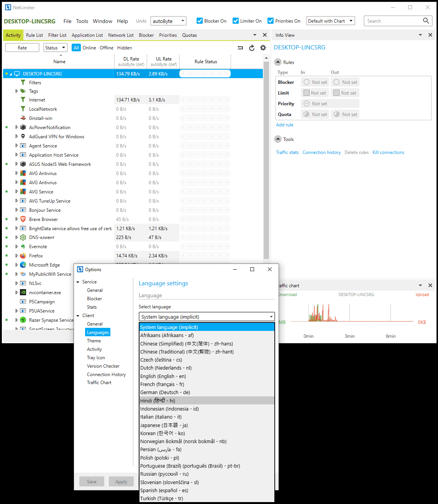Click Quota In Not set control
Image resolution: width=438 pixels, height=504 pixels.
[x=315, y=115]
